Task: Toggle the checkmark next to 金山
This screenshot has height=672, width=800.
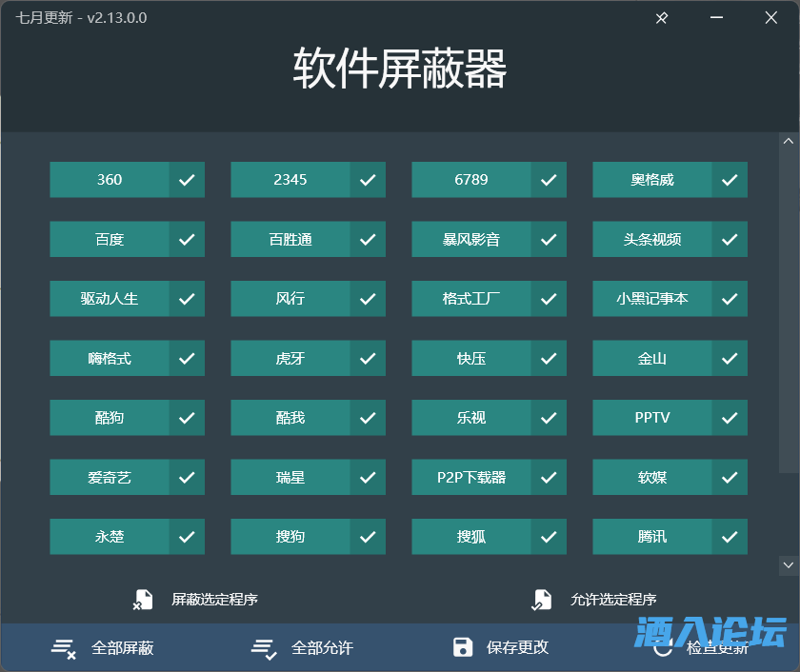Action: point(730,358)
